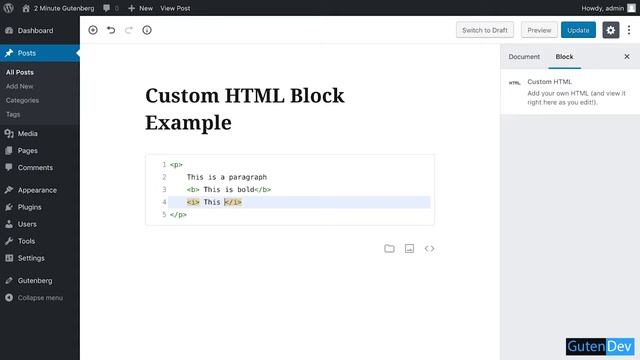This screenshot has width=640, height=360.
Task: Show content structure info icon
Action: coord(147,30)
